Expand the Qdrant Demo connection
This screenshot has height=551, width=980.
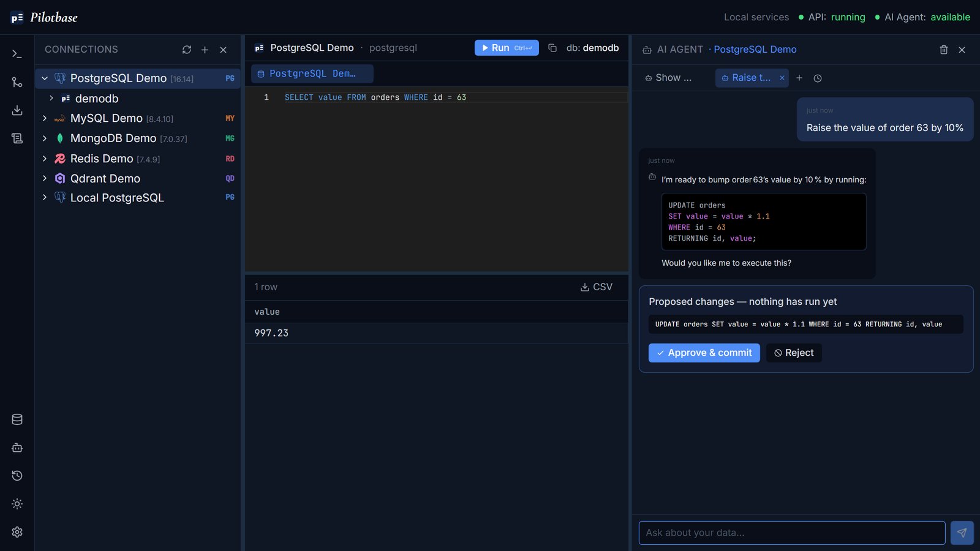point(45,178)
